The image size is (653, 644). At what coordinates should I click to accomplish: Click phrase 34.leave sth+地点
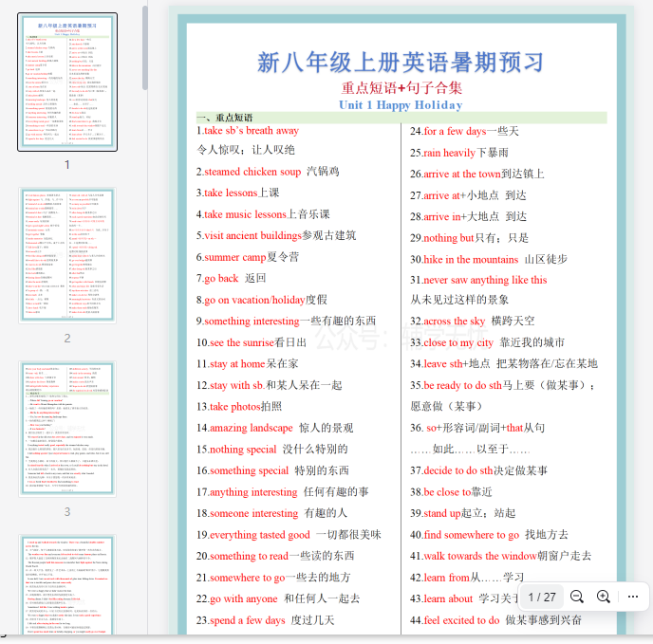[x=450, y=364]
